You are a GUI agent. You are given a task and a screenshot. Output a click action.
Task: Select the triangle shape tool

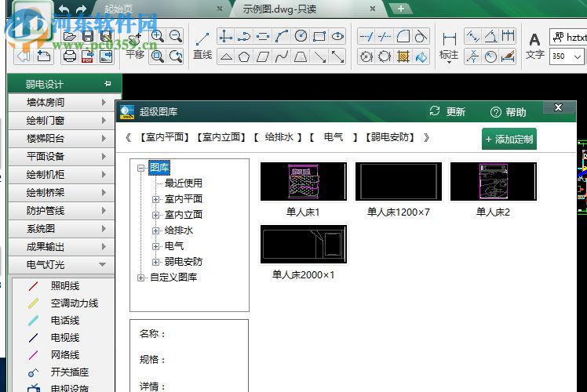[226, 57]
